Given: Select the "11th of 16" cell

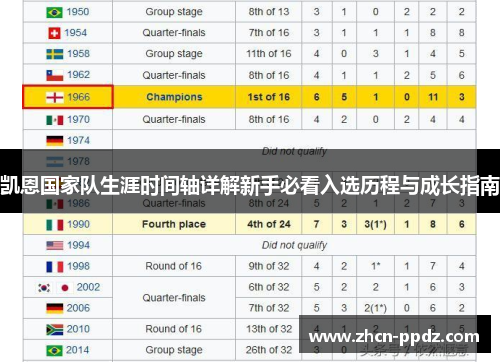Looking at the screenshot, I should [x=269, y=54].
